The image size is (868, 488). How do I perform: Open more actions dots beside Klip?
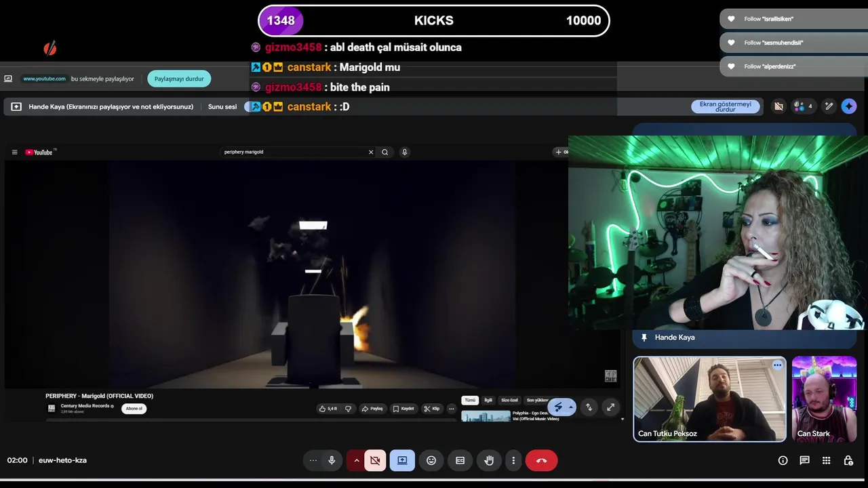(452, 409)
